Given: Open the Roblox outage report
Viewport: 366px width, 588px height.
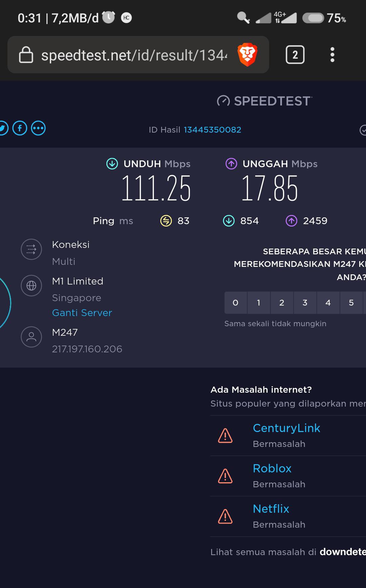Looking at the screenshot, I should pos(272,468).
